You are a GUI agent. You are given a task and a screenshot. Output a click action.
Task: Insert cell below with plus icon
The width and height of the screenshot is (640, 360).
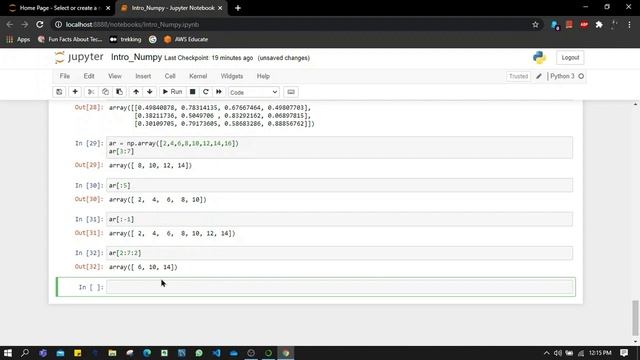(x=75, y=92)
